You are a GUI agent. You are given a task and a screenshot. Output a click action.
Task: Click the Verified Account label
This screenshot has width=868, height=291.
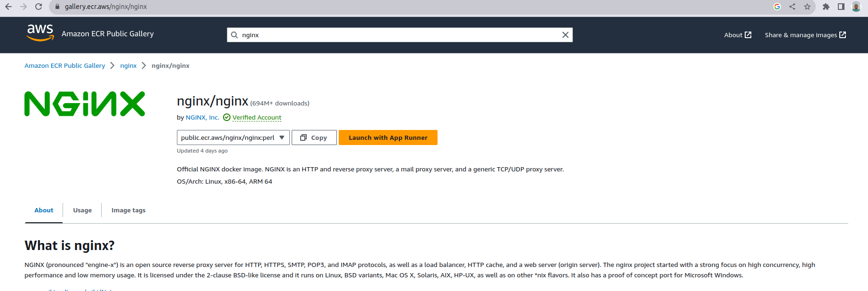coord(257,117)
